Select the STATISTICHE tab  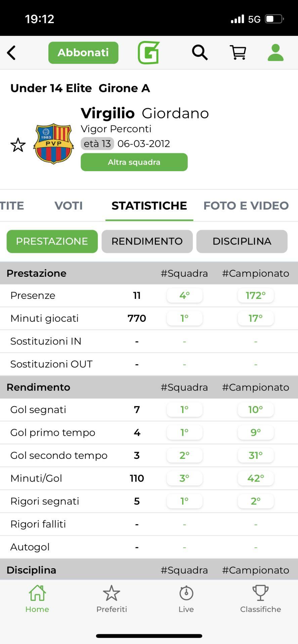coord(149,206)
